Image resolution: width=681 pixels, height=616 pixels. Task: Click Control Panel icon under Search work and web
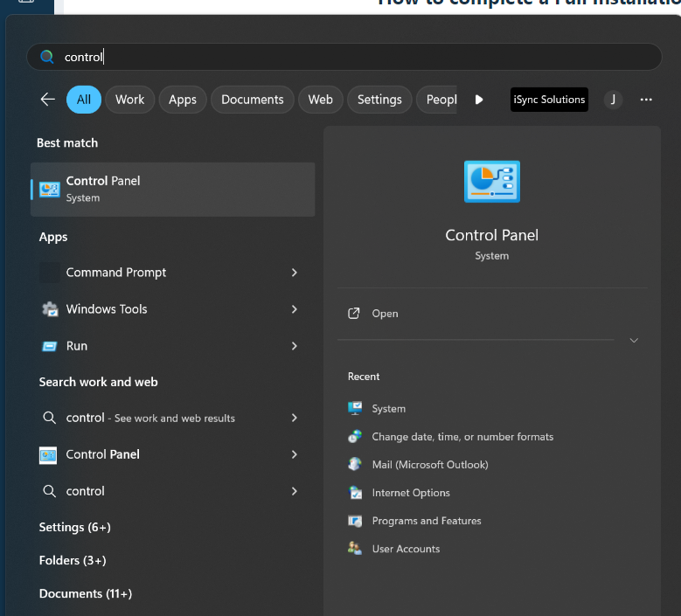tap(48, 455)
